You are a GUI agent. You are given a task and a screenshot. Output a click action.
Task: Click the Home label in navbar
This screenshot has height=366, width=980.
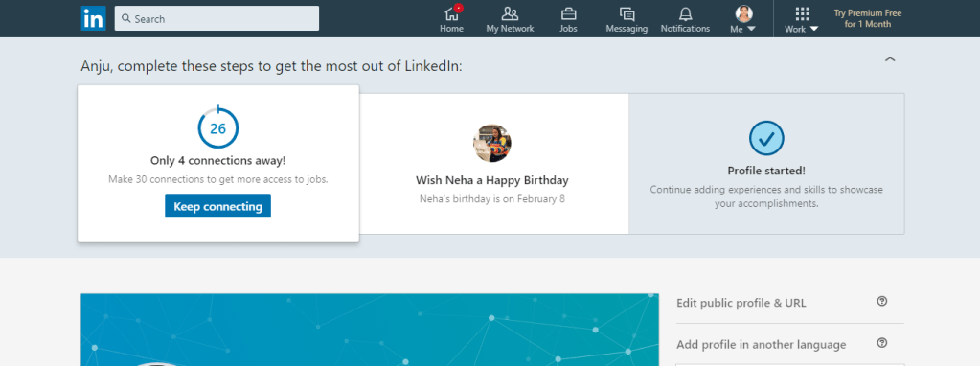451,29
